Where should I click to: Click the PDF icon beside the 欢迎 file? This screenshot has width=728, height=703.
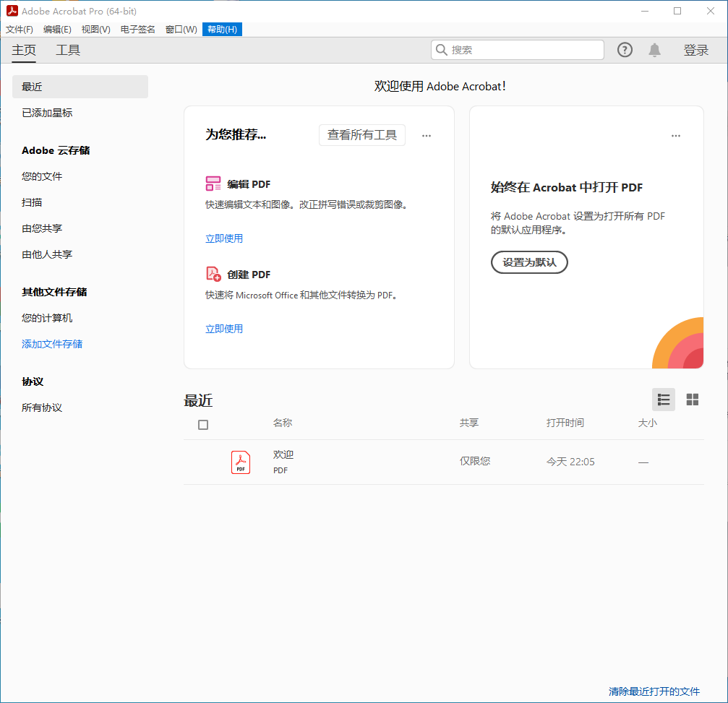click(240, 462)
